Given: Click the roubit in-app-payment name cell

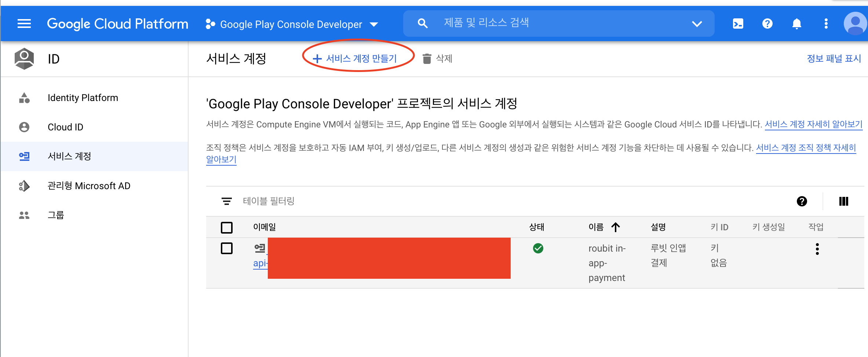Looking at the screenshot, I should (x=607, y=263).
